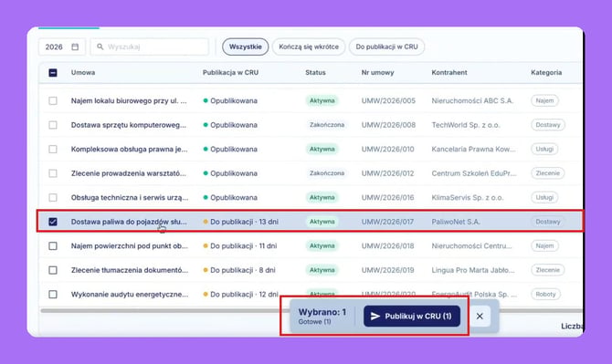The height and width of the screenshot is (364, 612).
Task: Click the search magnifier icon
Action: (x=100, y=47)
